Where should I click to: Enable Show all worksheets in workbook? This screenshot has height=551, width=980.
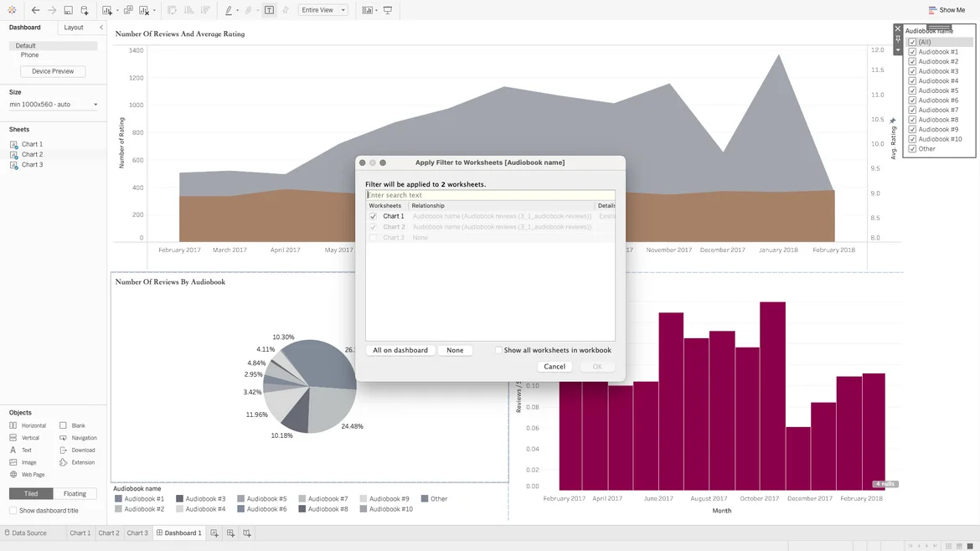(498, 350)
